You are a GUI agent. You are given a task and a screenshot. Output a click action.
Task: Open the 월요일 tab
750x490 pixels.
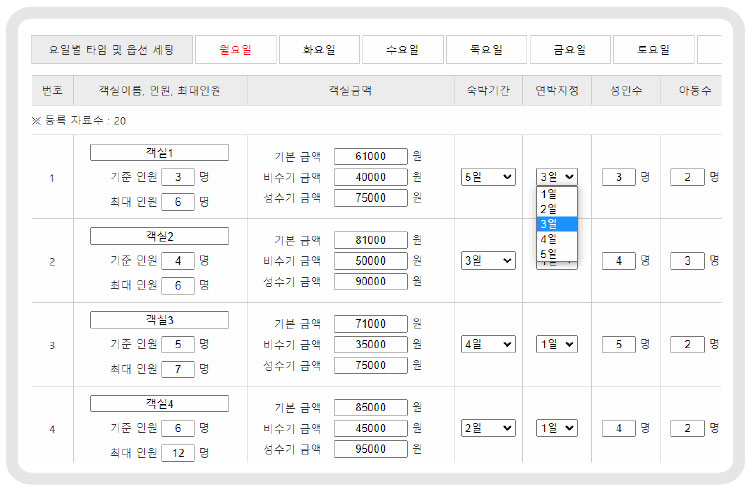pyautogui.click(x=236, y=49)
